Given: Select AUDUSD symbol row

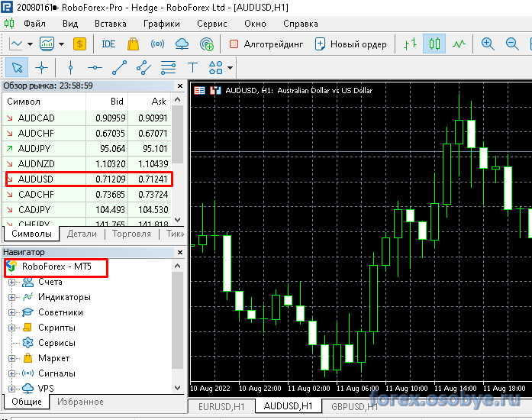Looking at the screenshot, I should pos(87,179).
